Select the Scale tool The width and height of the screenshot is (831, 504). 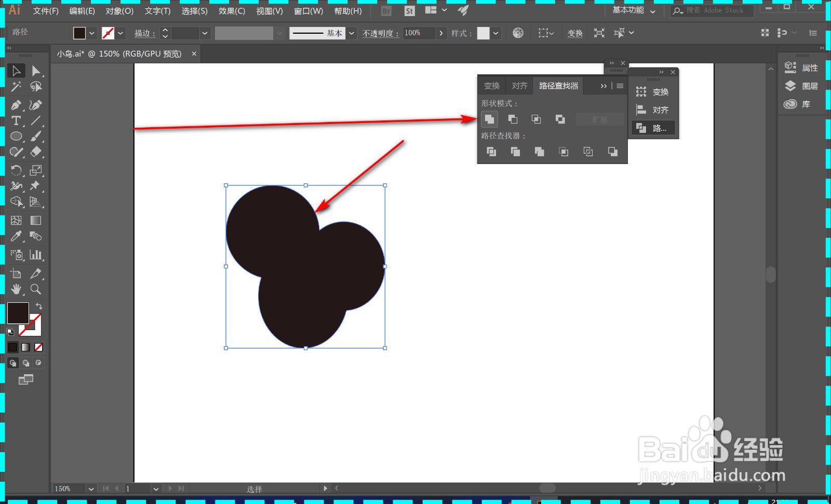tap(36, 170)
